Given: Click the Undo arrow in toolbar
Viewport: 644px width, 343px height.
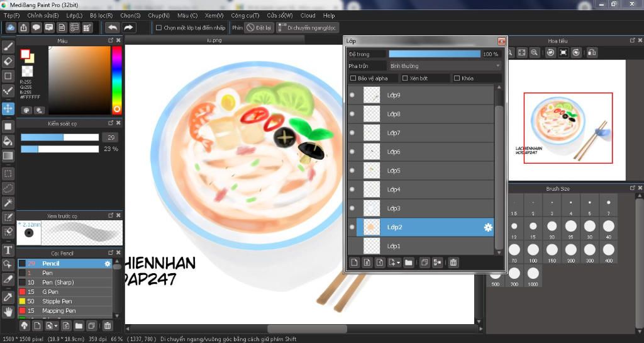Looking at the screenshot, I should (x=112, y=28).
